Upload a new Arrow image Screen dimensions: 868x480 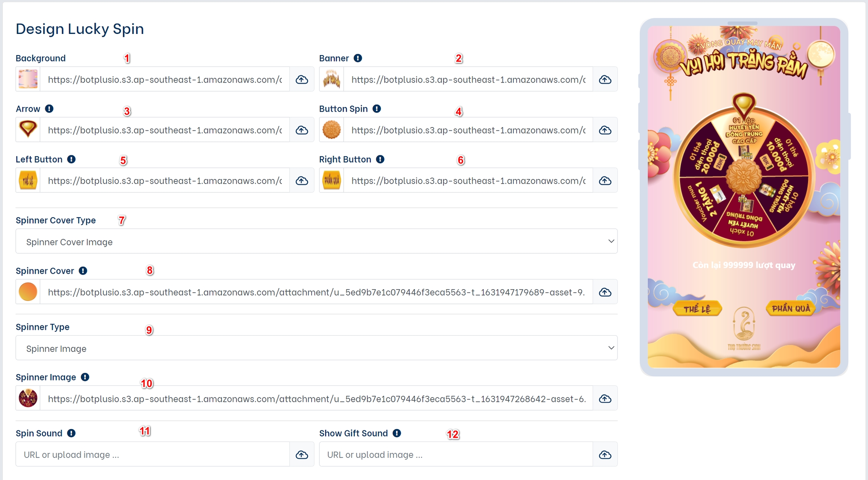coord(301,130)
